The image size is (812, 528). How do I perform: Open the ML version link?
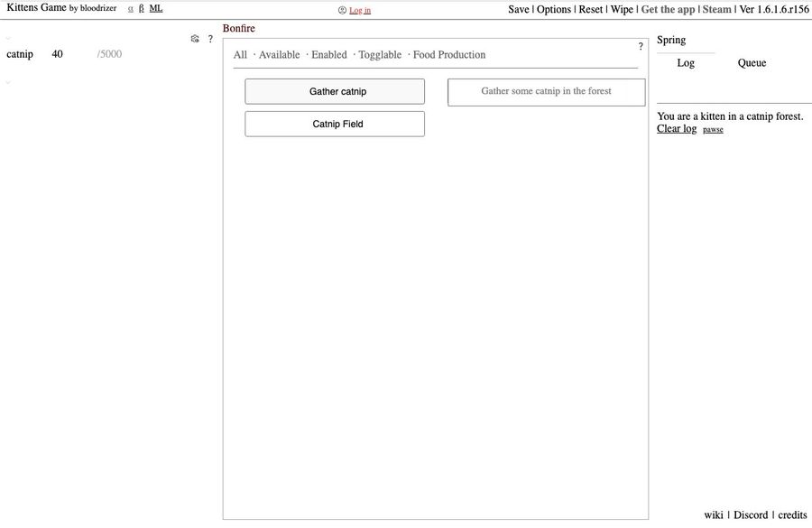pyautogui.click(x=155, y=8)
